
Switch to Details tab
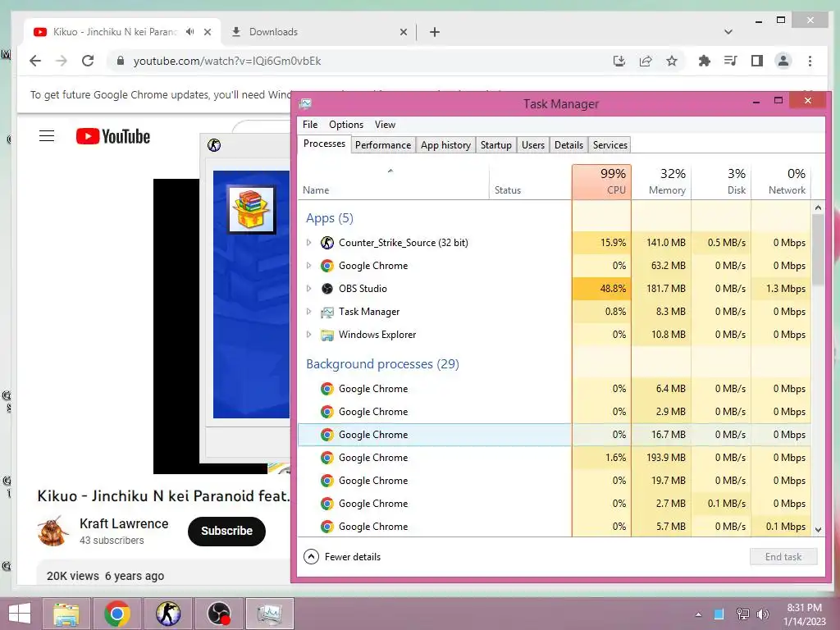tap(569, 145)
